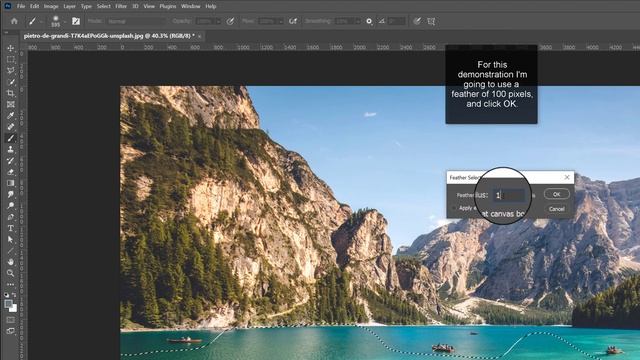Go to Home screen icon
Screen dimensions: 640x360
coord(14,21)
